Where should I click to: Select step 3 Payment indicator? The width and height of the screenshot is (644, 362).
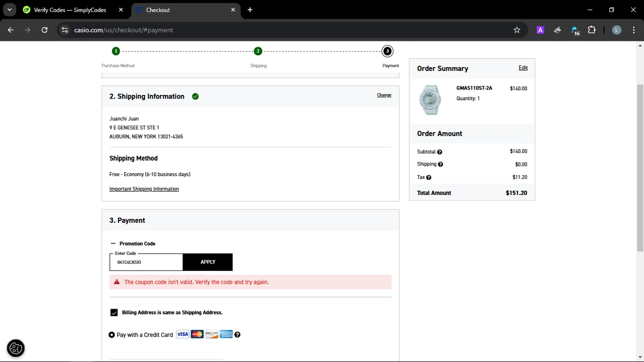387,51
